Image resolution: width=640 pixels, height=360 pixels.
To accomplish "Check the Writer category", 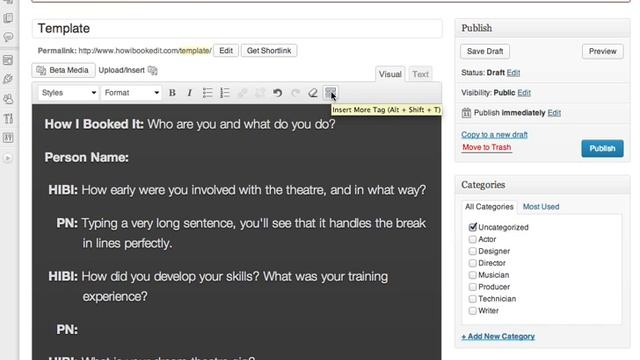I will coord(473,311).
